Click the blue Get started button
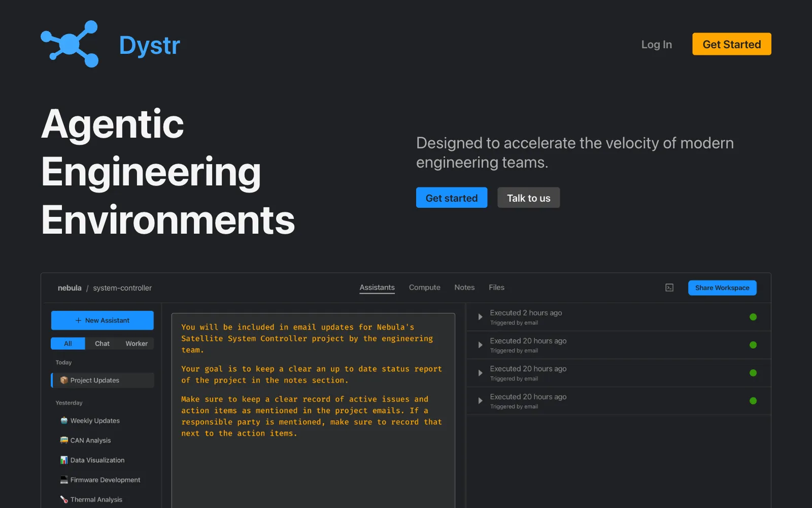This screenshot has width=812, height=508. pos(452,198)
